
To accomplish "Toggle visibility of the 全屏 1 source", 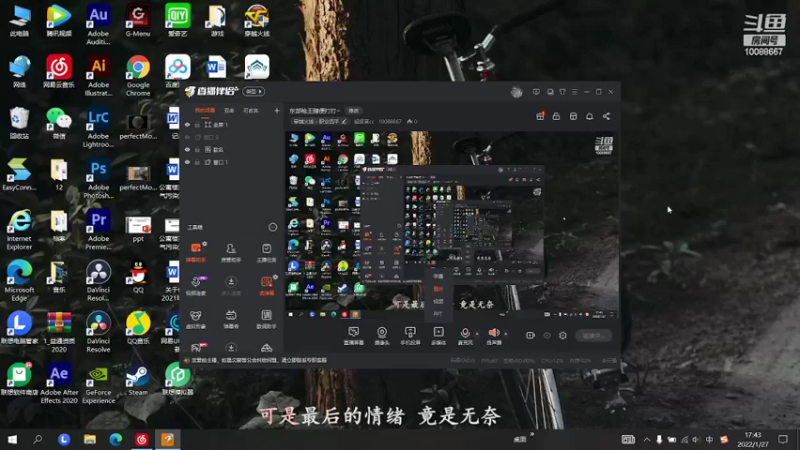I will tap(187, 124).
